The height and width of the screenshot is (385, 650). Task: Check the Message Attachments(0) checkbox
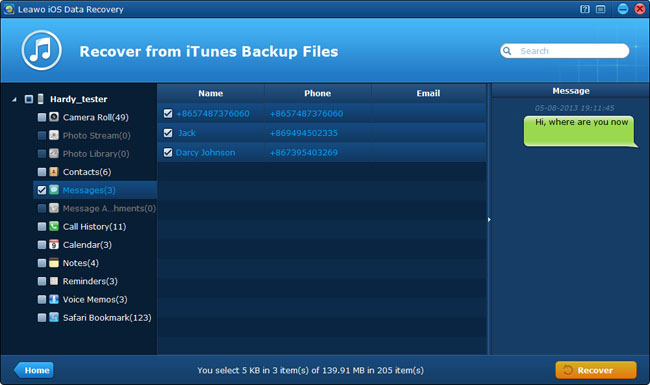42,208
